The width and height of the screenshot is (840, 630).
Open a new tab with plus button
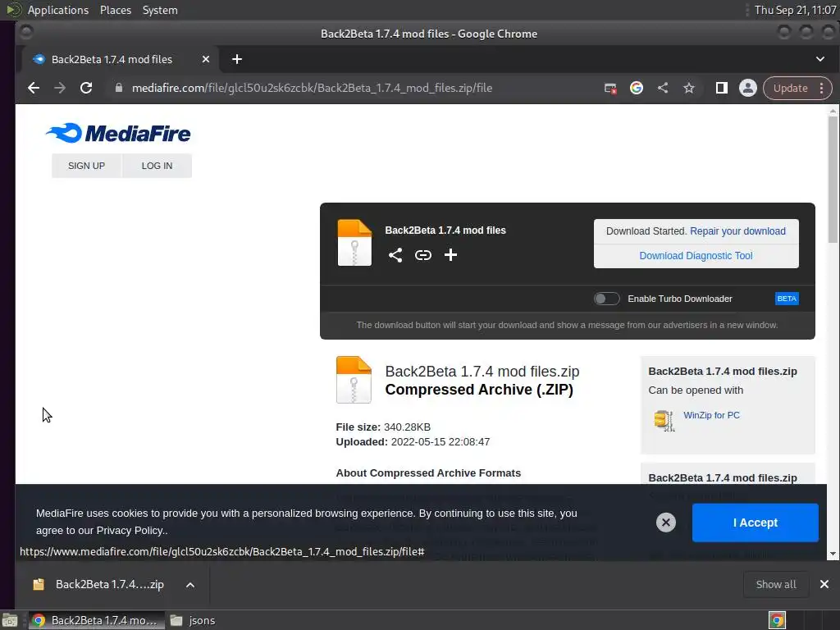point(237,59)
